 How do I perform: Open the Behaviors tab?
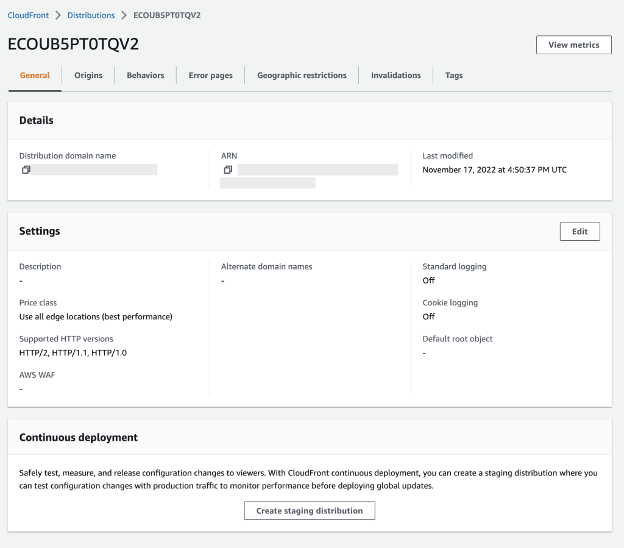coord(145,75)
